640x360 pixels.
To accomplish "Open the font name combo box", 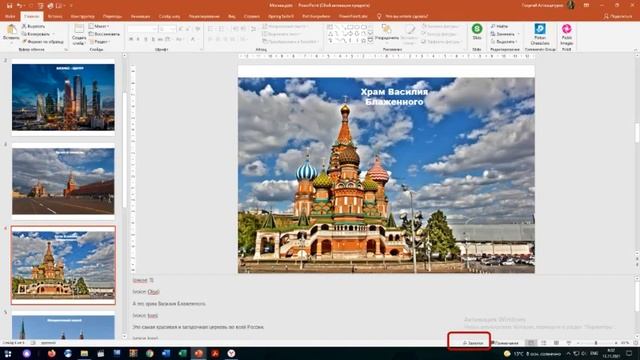I will [x=142, y=29].
